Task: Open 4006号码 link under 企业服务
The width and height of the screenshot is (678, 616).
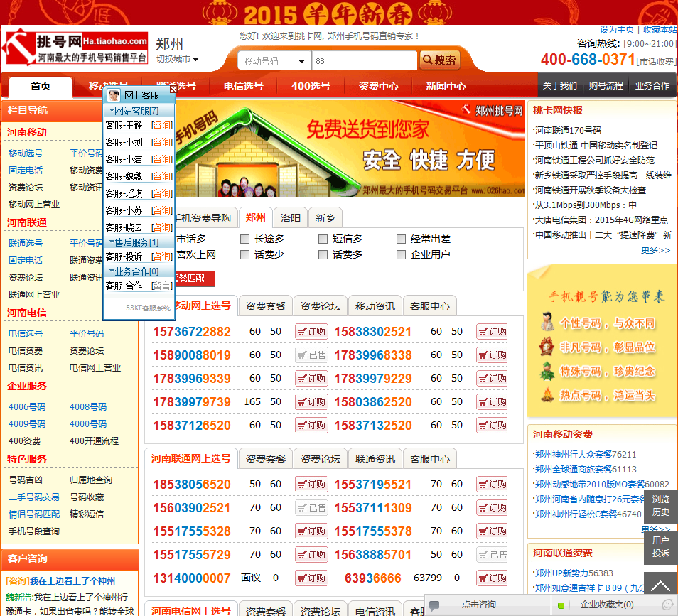Action: 27,407
